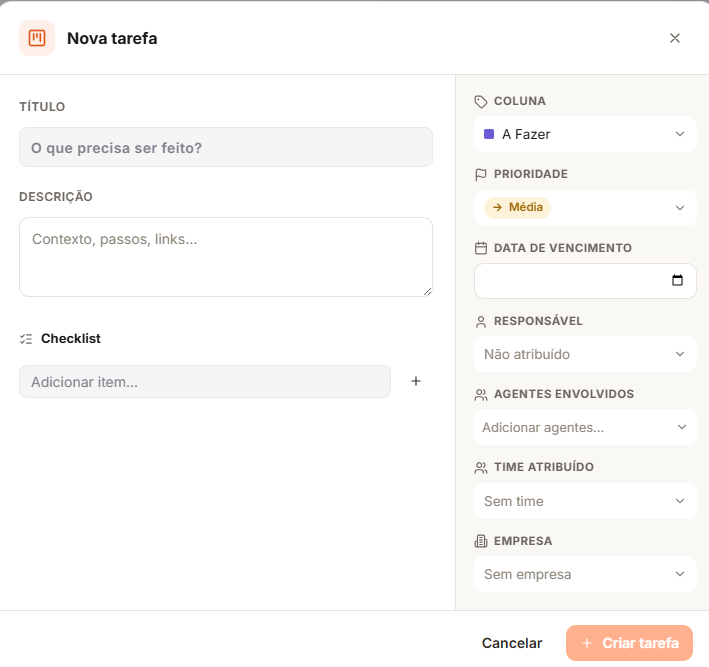709x667 pixels.
Task: Click into the Descrição text area
Action: click(226, 257)
